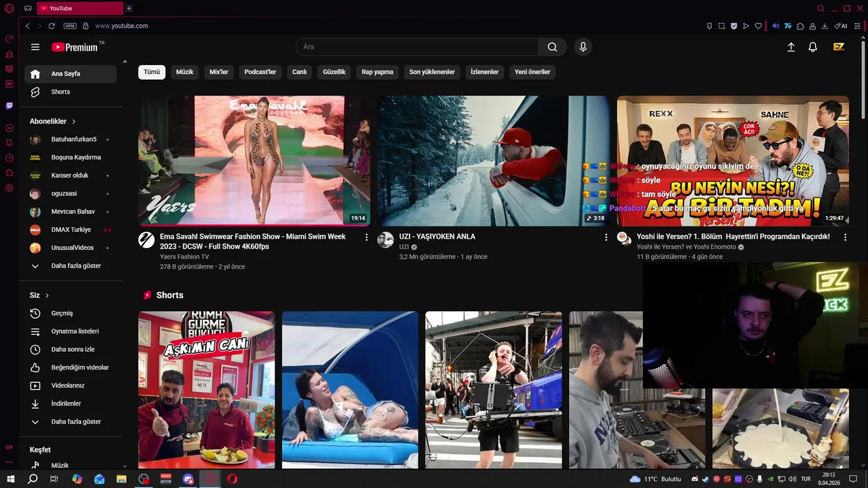Open Steam tray icon
Image resolution: width=868 pixels, height=488 pixels.
705,479
